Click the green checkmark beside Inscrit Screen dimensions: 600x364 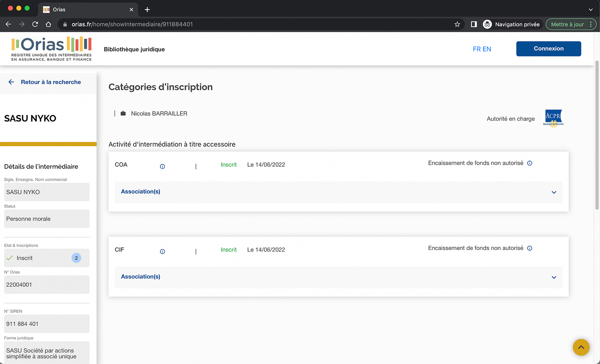pyautogui.click(x=10, y=258)
